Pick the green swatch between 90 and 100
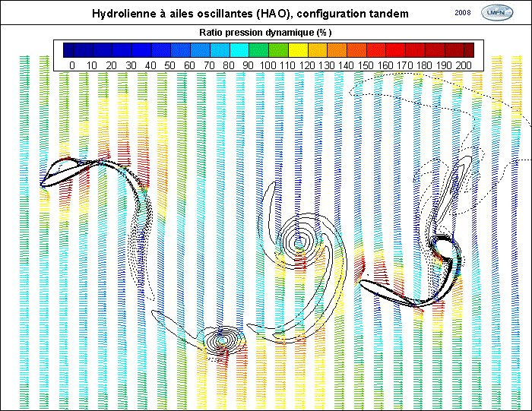This screenshot has width=532, height=411. [259, 50]
